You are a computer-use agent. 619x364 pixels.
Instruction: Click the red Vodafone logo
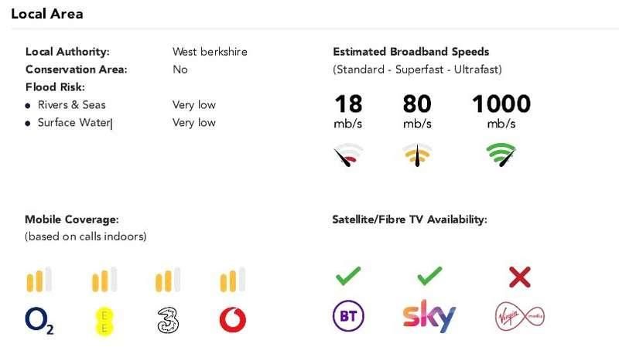[233, 318]
